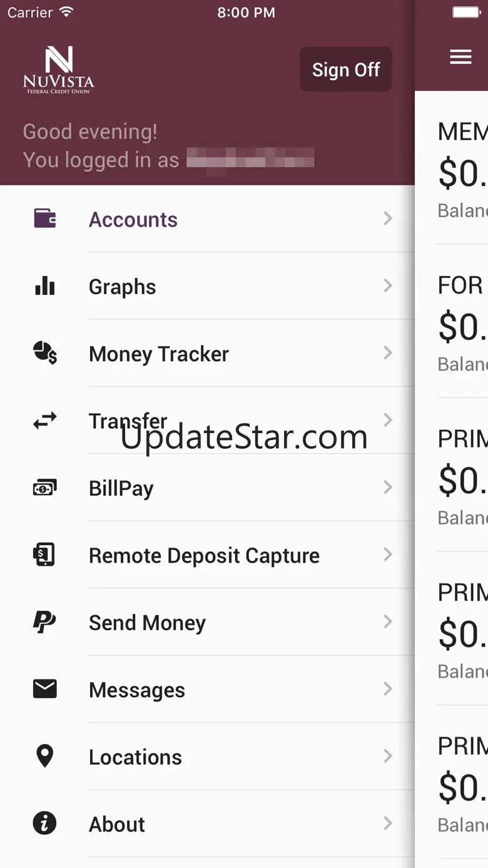
Task: Expand the Accounts row chevron
Action: coord(388,218)
